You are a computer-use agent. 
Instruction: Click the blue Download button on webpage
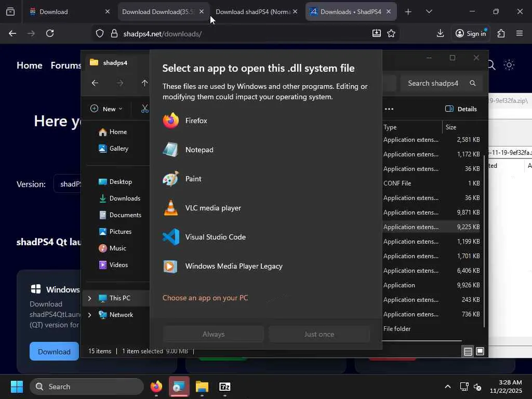click(x=54, y=352)
